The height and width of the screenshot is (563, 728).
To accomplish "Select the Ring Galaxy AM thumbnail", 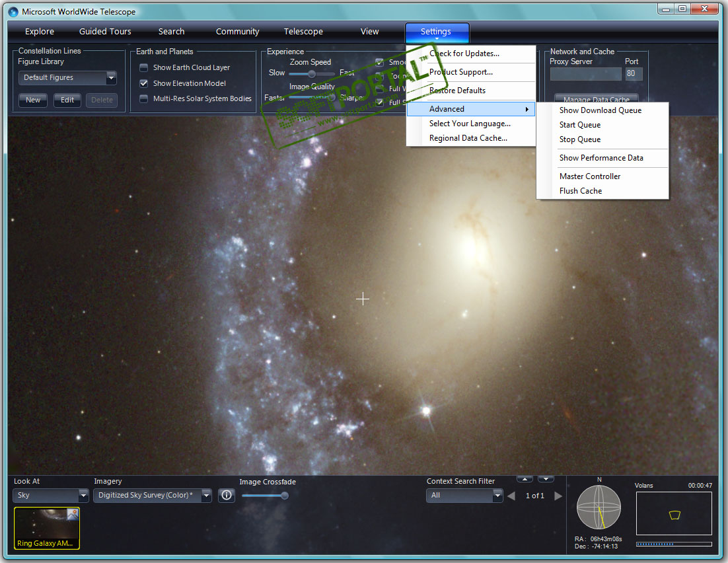I will pos(47,528).
